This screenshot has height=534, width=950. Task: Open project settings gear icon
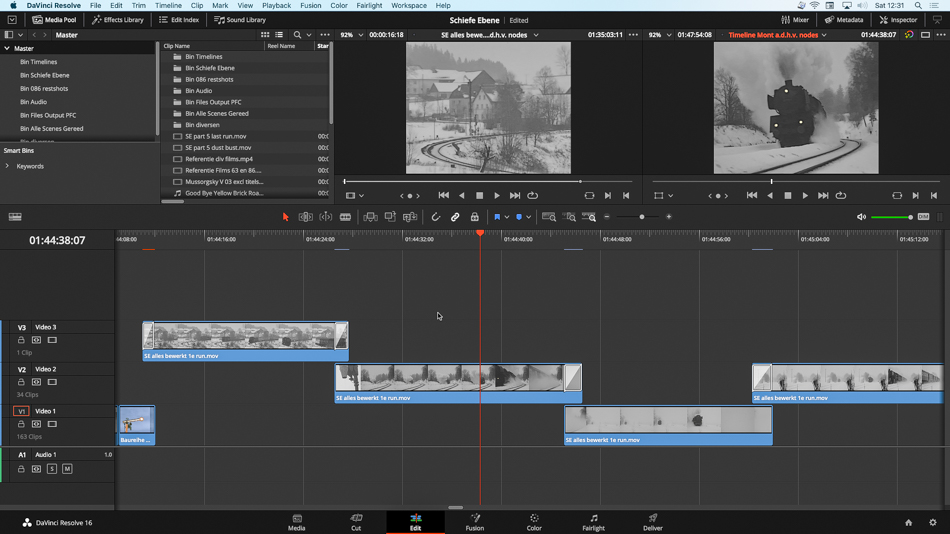(932, 523)
